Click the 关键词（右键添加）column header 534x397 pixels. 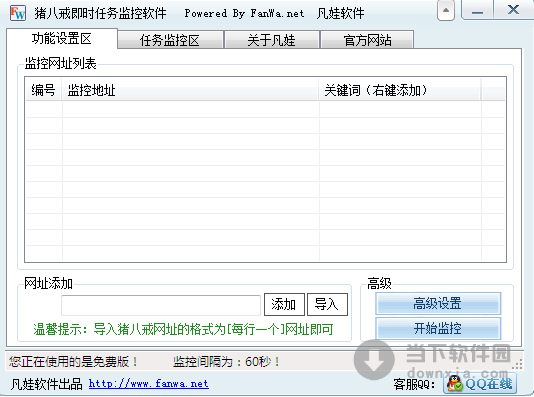pos(400,90)
